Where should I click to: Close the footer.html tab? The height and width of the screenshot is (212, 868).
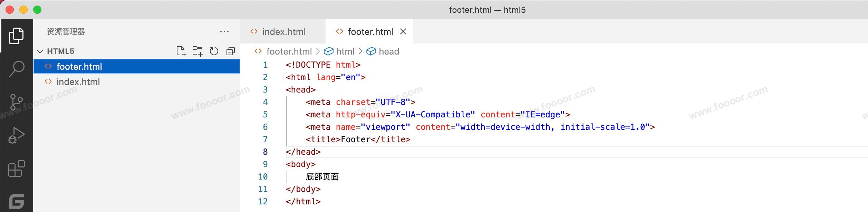403,32
